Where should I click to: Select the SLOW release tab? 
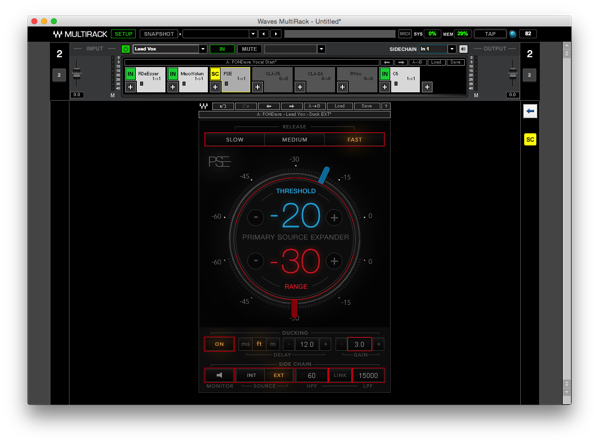coord(235,139)
